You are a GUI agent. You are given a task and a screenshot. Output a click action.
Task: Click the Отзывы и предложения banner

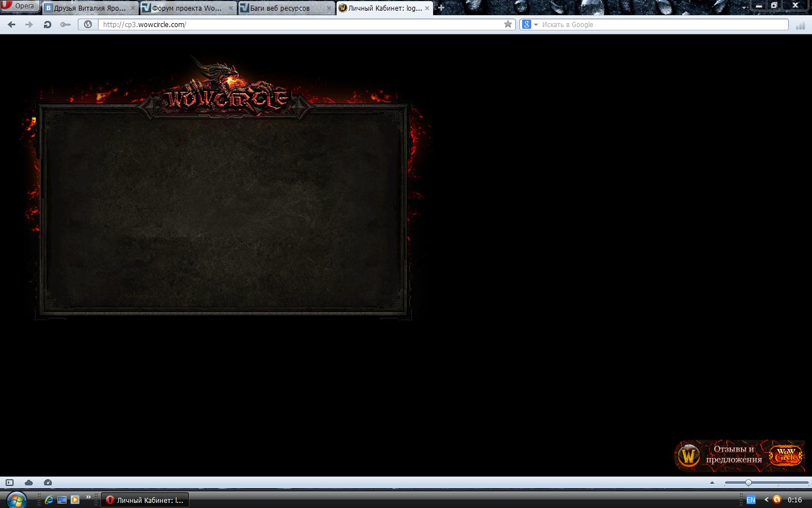point(739,455)
